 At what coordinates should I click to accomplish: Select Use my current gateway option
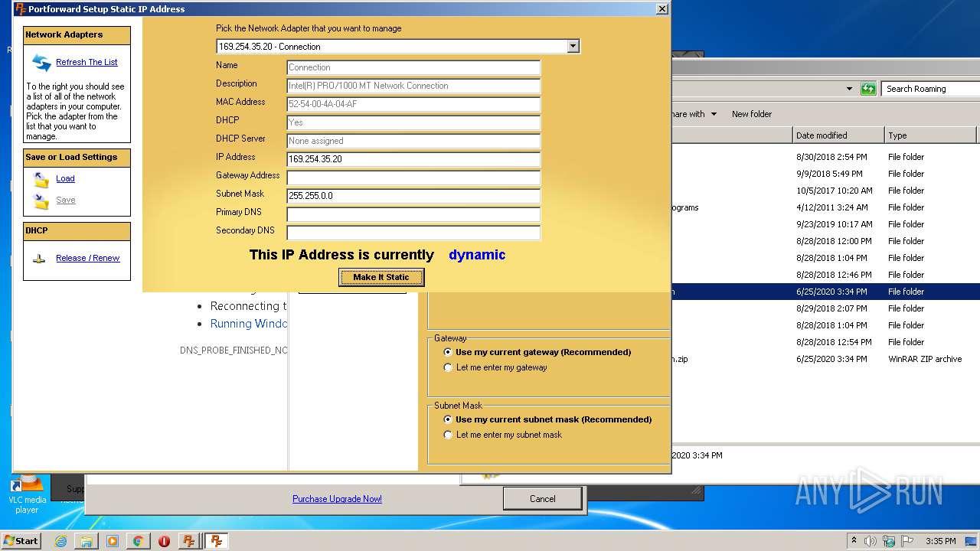pyautogui.click(x=448, y=352)
